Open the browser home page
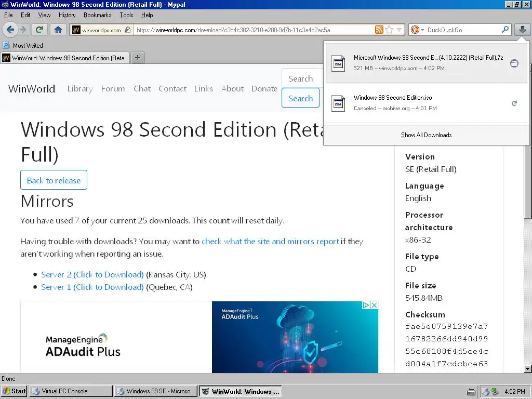This screenshot has width=532, height=399. pyautogui.click(x=58, y=30)
